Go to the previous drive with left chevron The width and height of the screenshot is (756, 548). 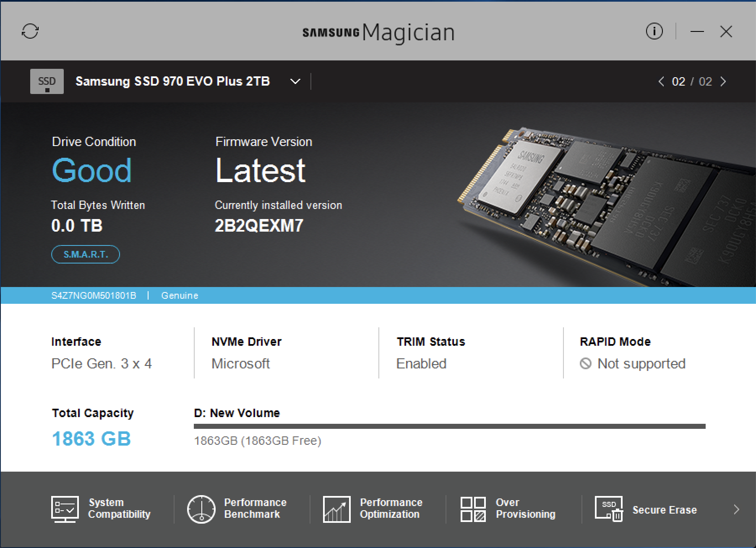pos(661,81)
